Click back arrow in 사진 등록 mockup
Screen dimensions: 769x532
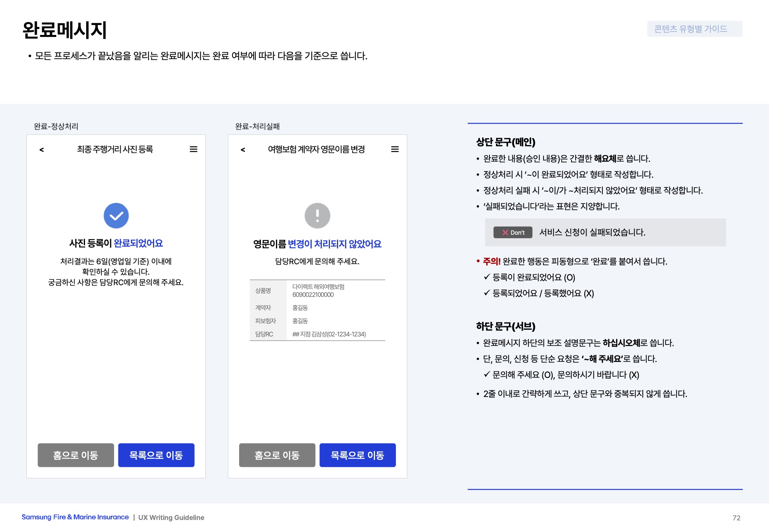pyautogui.click(x=42, y=150)
